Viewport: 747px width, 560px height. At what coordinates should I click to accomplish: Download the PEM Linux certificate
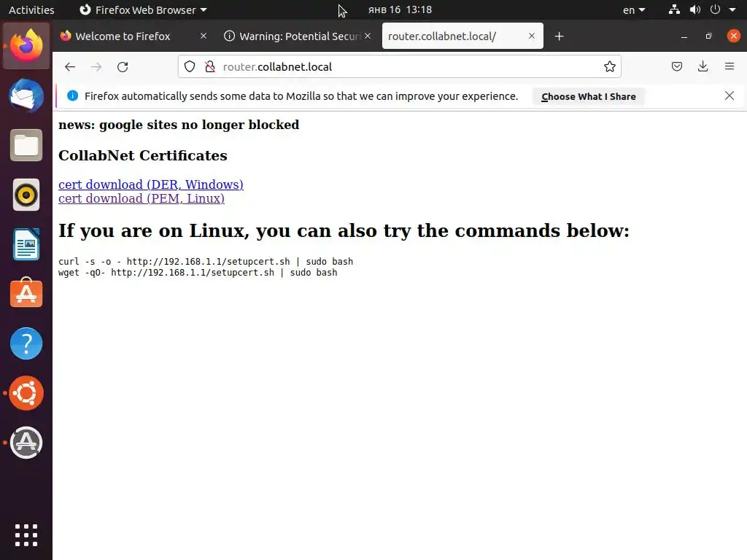(x=141, y=198)
